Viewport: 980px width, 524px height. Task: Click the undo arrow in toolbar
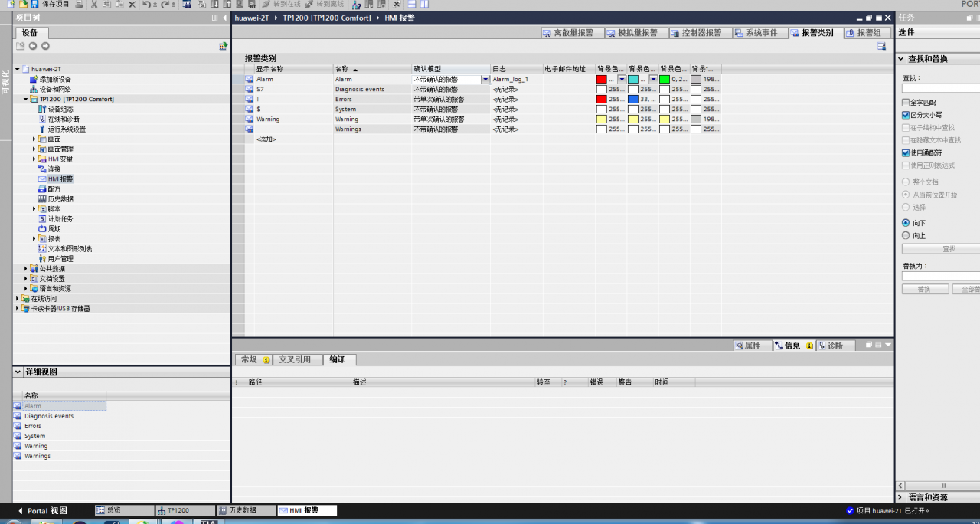[146, 5]
